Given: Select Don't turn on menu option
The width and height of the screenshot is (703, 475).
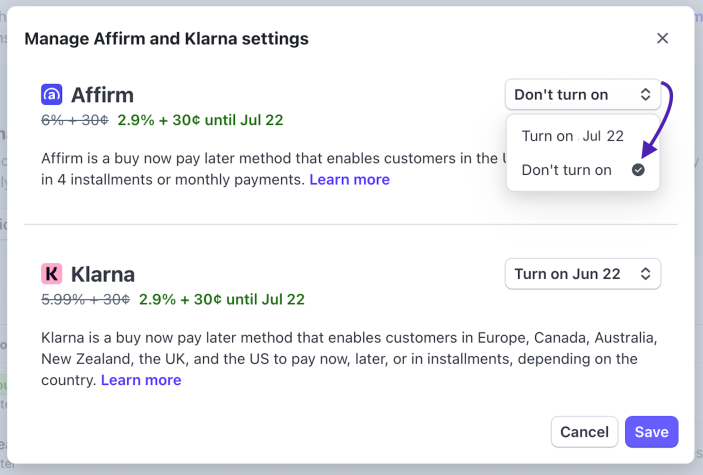Looking at the screenshot, I should (x=567, y=170).
